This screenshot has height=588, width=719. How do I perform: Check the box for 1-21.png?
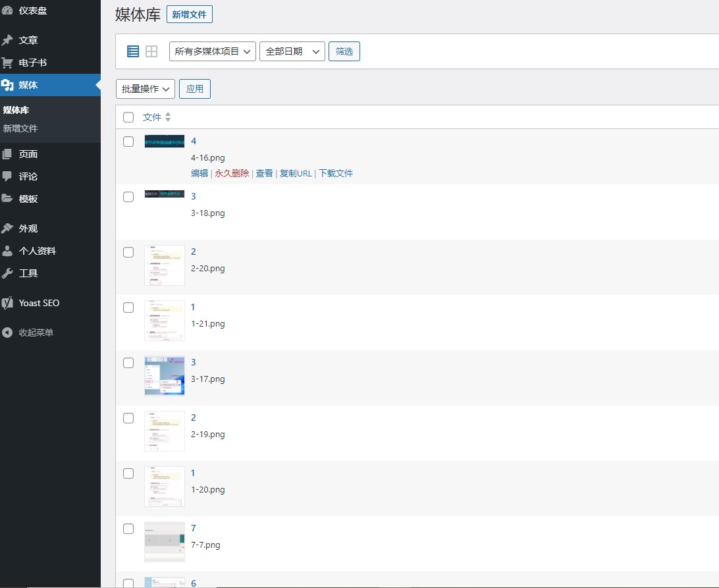[128, 307]
